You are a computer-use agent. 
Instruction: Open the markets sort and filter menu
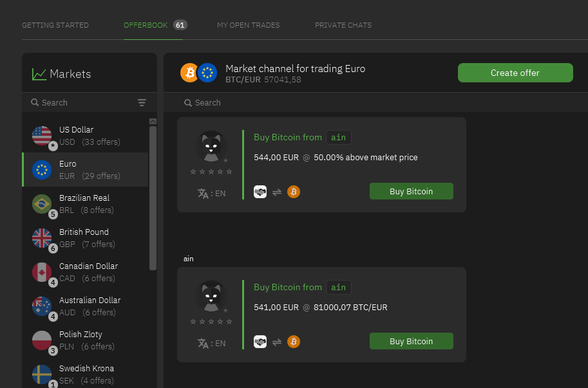[142, 103]
